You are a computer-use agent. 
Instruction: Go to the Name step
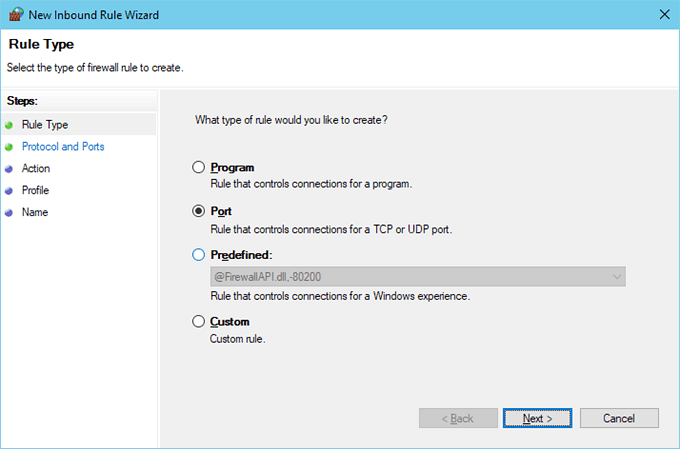pos(35,213)
